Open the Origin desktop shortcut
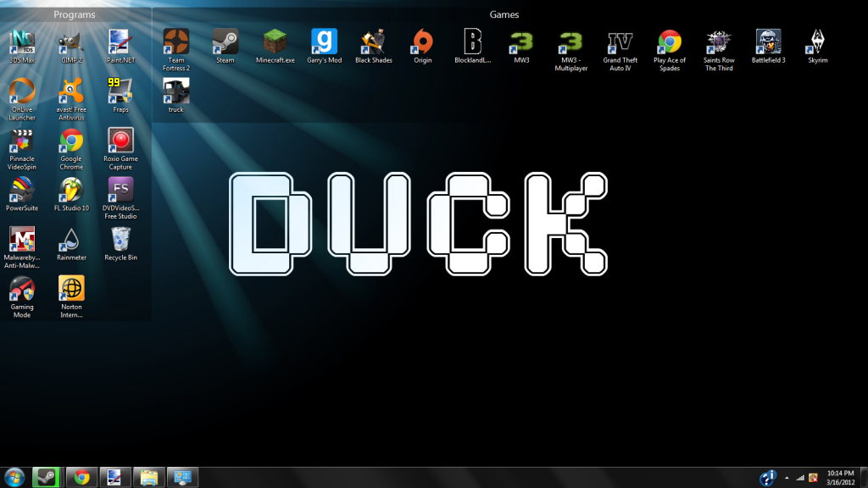This screenshot has width=868, height=488. tap(422, 42)
